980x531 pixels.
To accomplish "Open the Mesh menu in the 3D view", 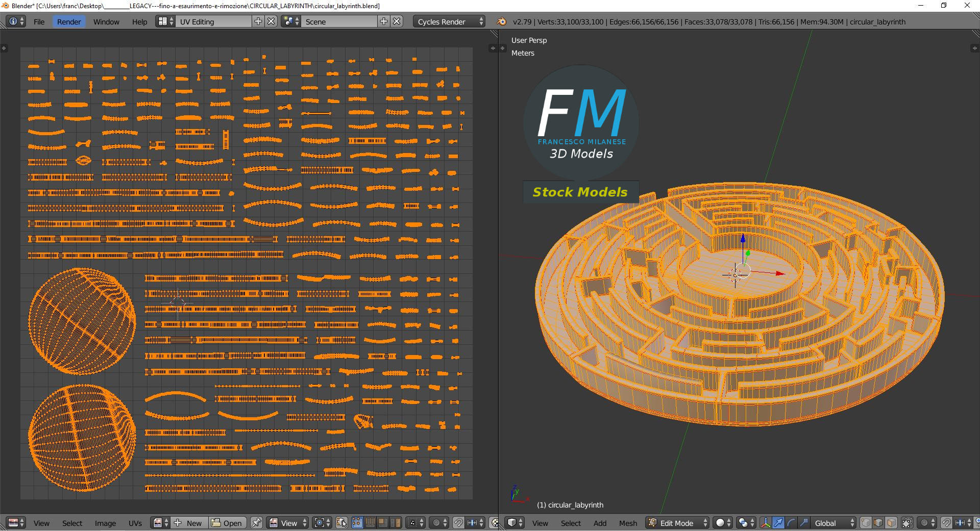I will [x=628, y=523].
